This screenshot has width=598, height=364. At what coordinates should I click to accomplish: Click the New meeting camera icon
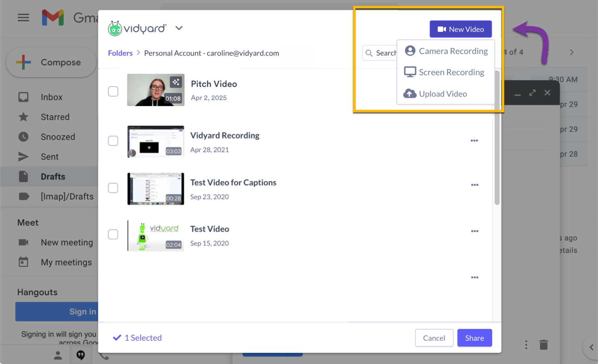[x=23, y=243]
